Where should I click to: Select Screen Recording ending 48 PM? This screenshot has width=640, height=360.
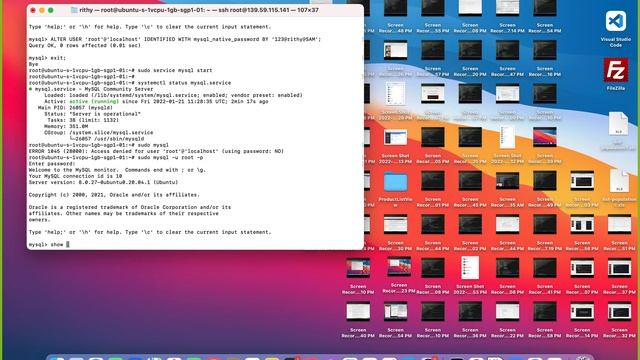click(395, 8)
